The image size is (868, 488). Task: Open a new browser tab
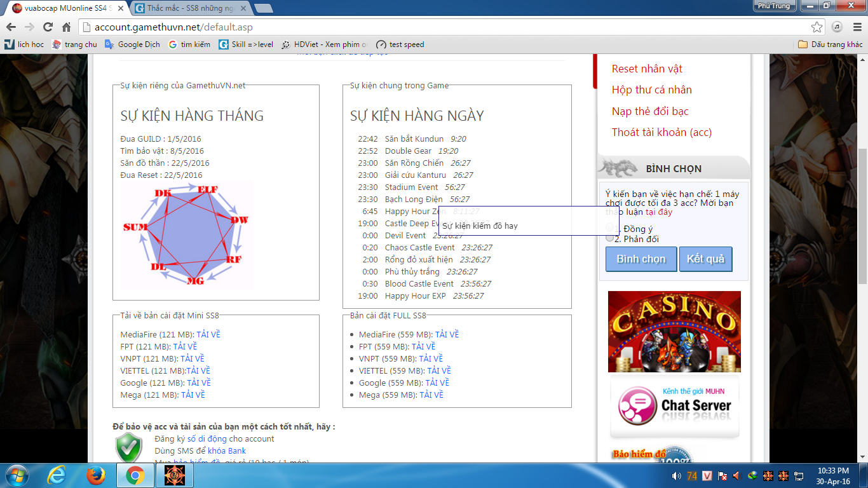263,8
